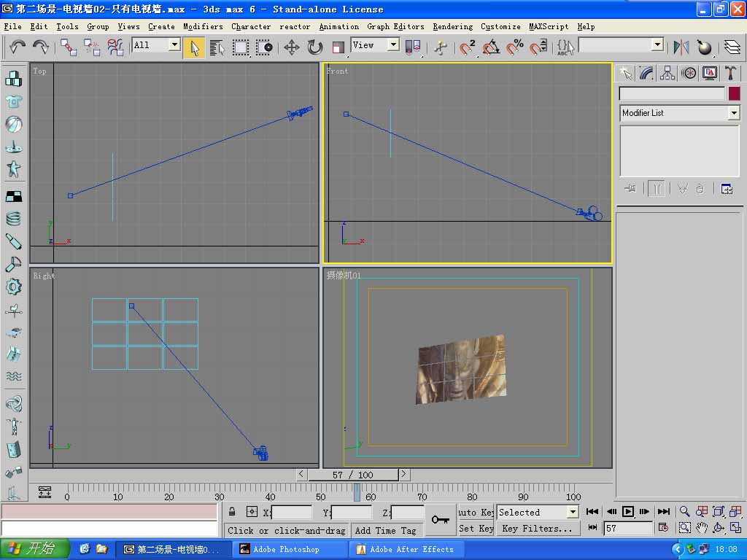Open the Motion command panel
The image size is (747, 560).
(689, 74)
